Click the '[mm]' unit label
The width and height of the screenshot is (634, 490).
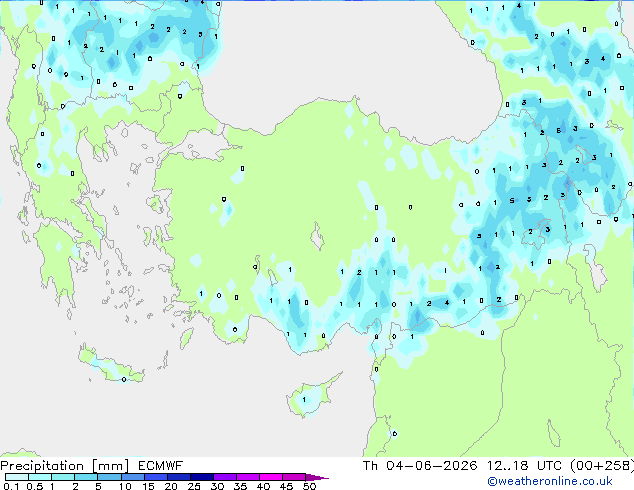point(110,466)
